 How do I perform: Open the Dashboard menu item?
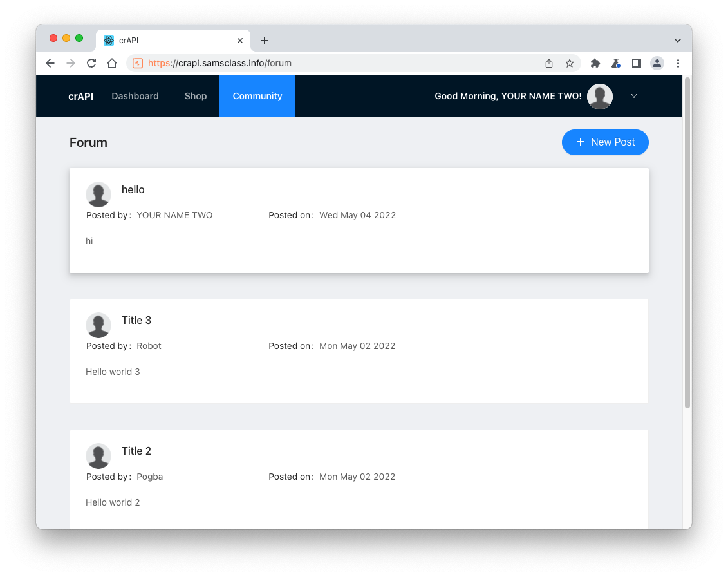click(135, 96)
